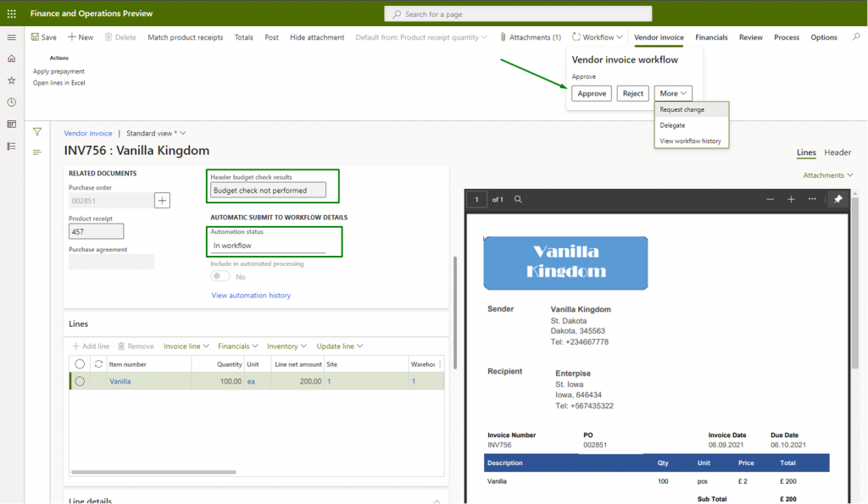This screenshot has height=504, width=868.
Task: Open the app launcher waffle icon
Action: [11, 14]
